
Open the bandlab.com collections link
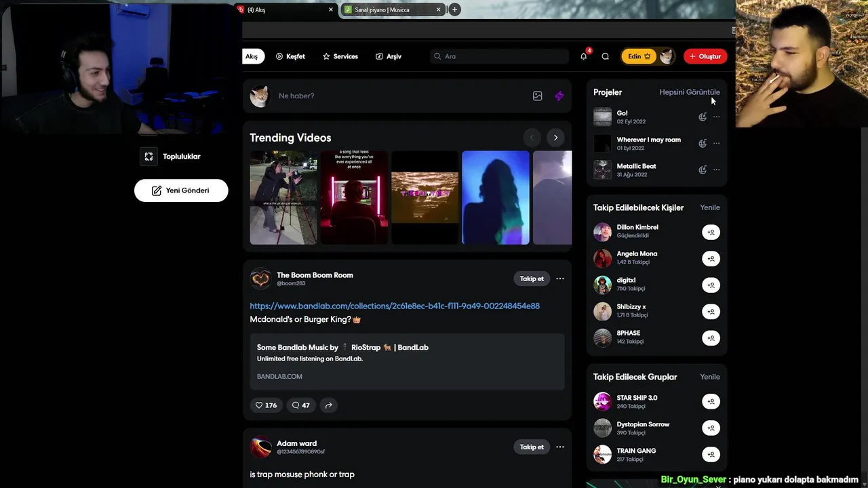395,306
